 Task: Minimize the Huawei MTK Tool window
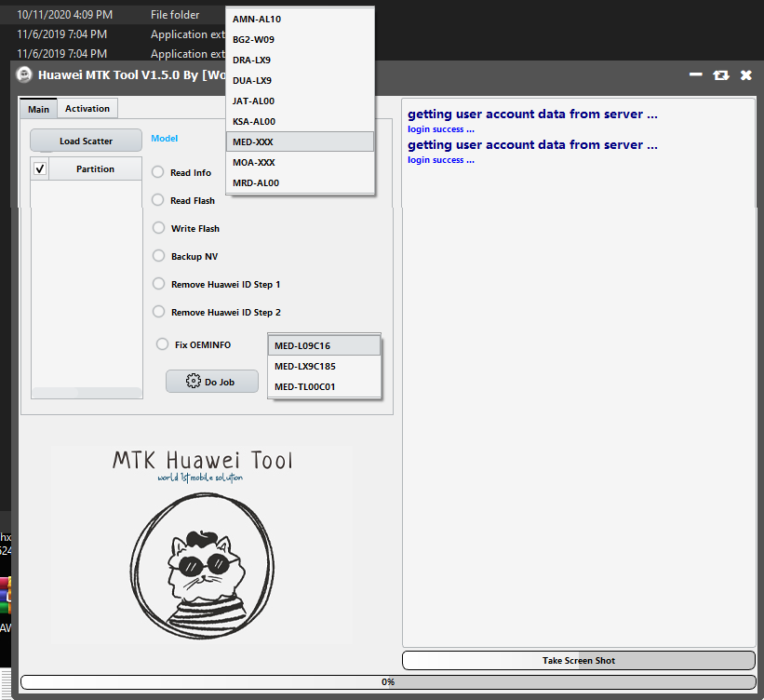click(696, 74)
